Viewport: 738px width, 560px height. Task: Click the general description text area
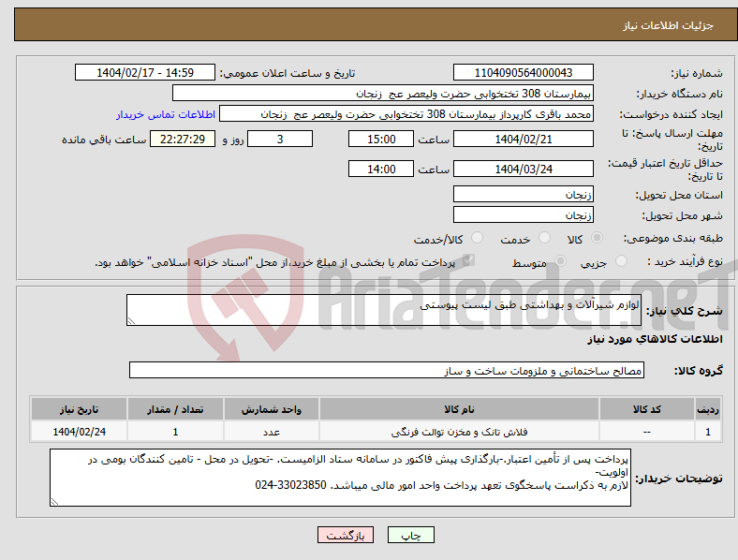click(x=384, y=310)
